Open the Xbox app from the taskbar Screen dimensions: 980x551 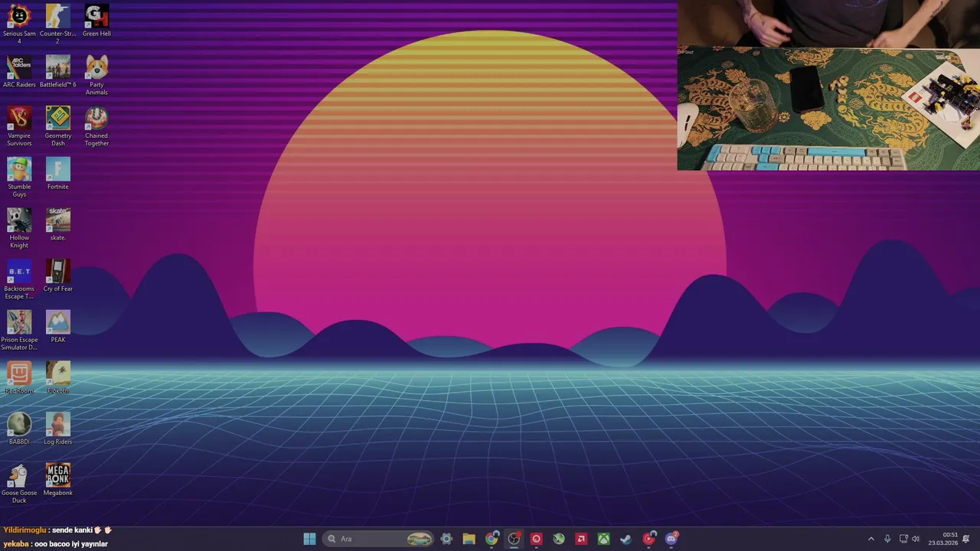tap(604, 539)
